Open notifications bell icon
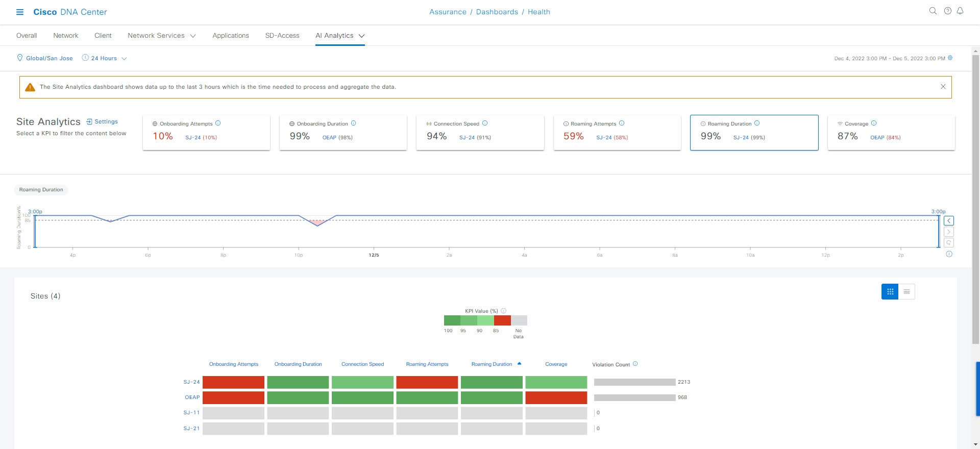Viewport: 980px width, 449px height. point(960,11)
